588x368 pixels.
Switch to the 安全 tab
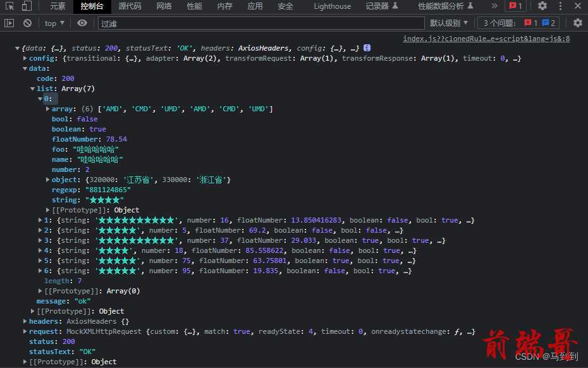pos(285,6)
